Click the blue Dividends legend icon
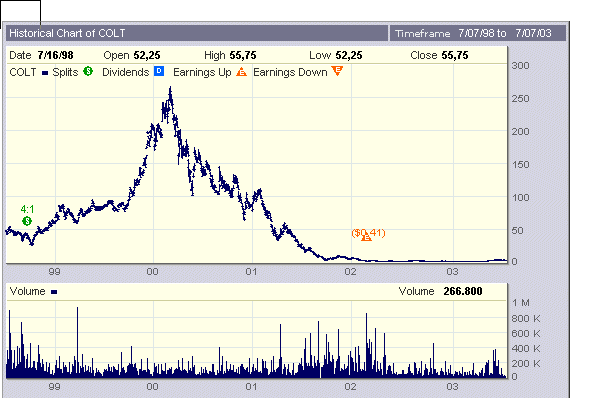This screenshot has width=594, height=398. point(159,71)
